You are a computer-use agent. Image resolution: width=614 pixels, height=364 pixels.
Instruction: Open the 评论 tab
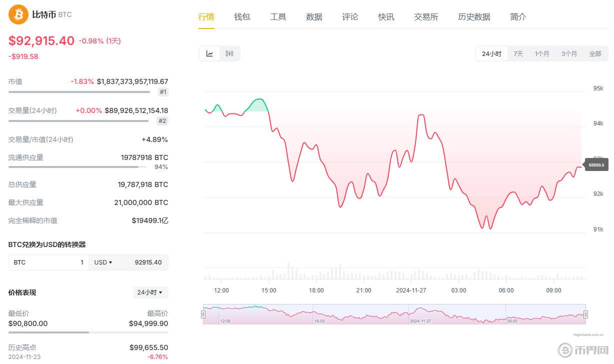click(x=350, y=16)
